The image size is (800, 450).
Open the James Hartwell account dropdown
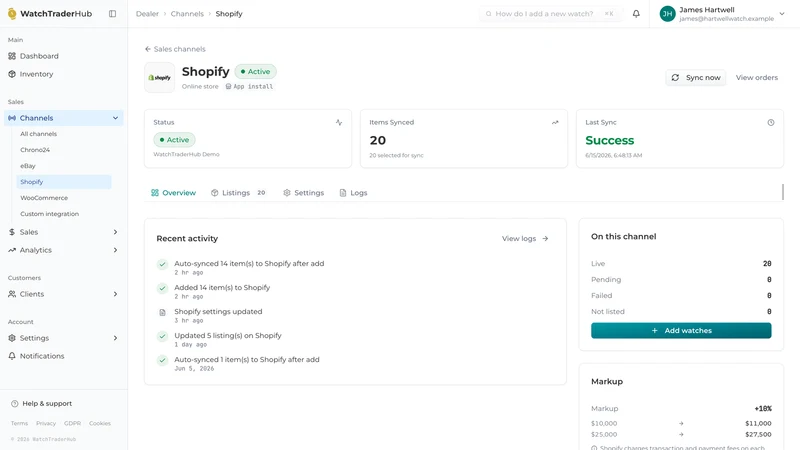coord(782,14)
